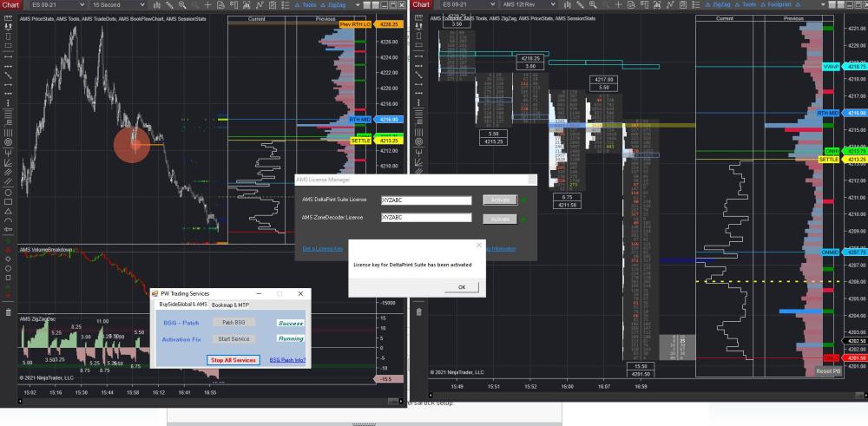Open the BSG Patch Info? link
The image size is (868, 426).
click(286, 360)
